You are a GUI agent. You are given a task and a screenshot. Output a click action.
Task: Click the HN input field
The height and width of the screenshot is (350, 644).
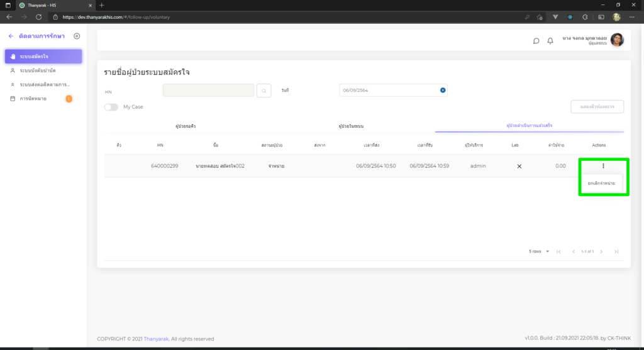pos(208,90)
